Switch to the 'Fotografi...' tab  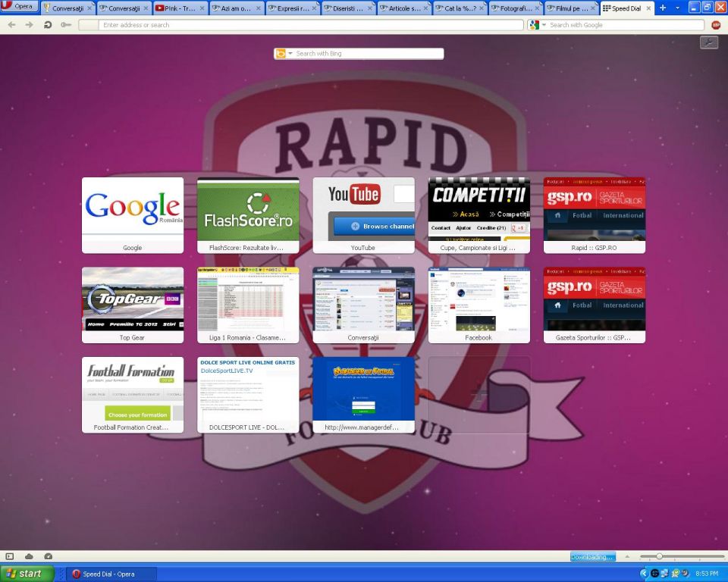pos(516,8)
